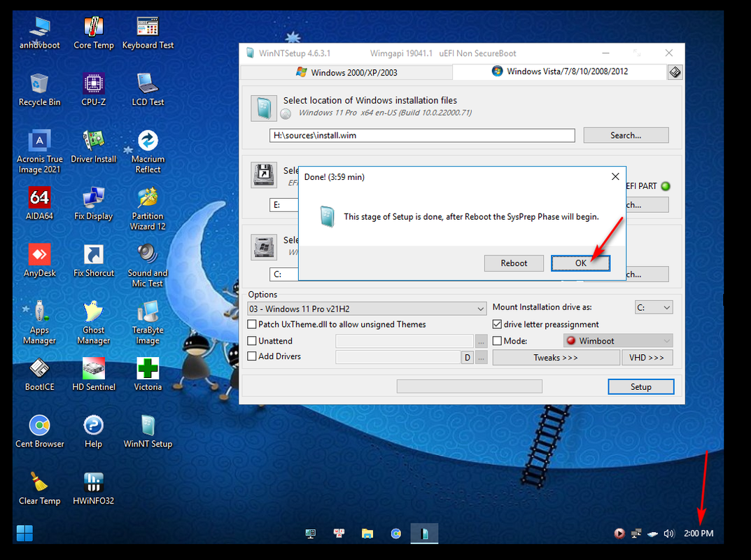Launch Fix Display tool
This screenshot has height=560, width=751.
coord(93,203)
